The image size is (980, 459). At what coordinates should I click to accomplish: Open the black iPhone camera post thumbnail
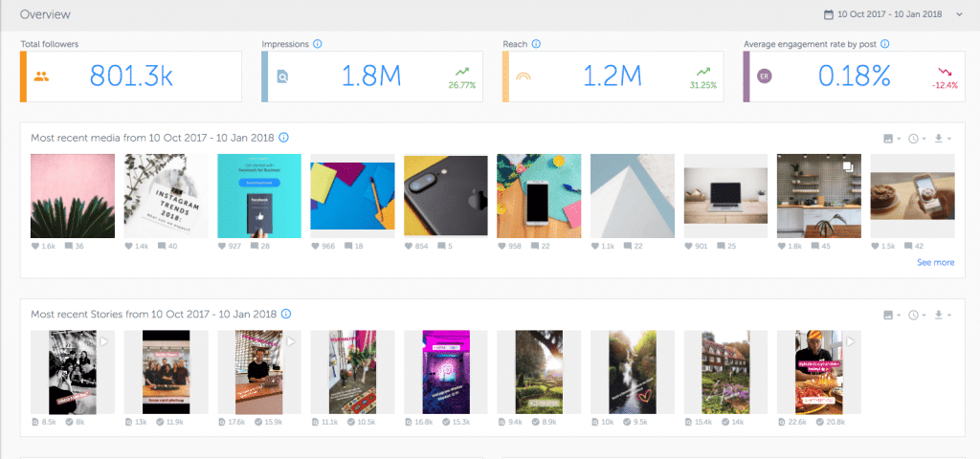tap(445, 196)
